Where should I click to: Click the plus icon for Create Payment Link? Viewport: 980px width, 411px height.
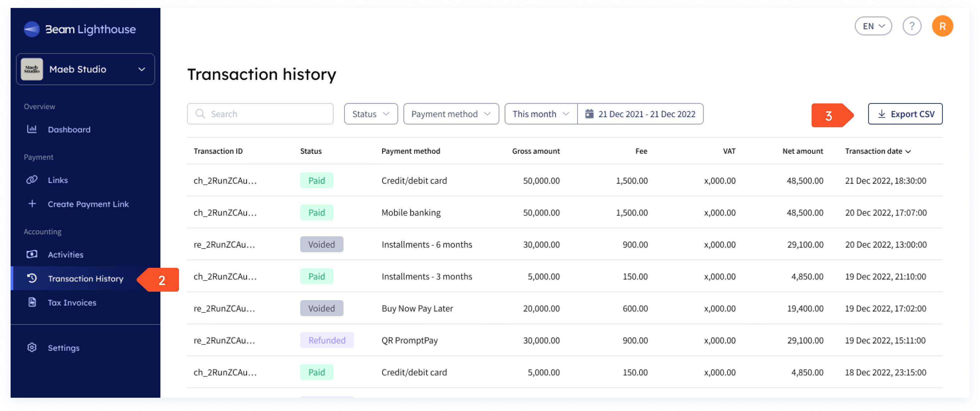tap(32, 204)
